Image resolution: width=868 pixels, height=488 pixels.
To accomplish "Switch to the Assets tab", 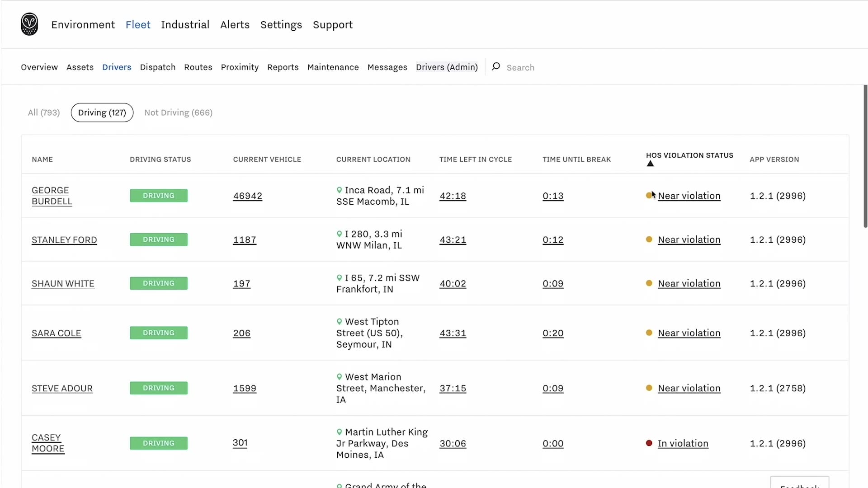I will point(80,67).
